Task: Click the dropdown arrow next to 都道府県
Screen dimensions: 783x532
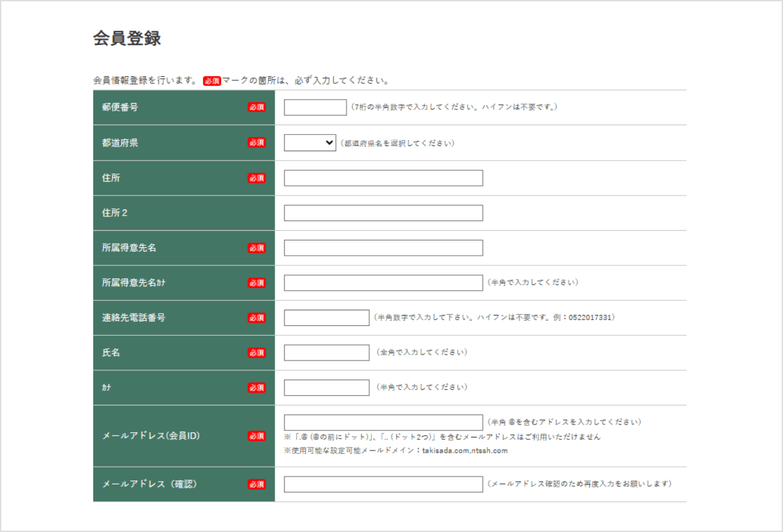Action: tap(330, 142)
